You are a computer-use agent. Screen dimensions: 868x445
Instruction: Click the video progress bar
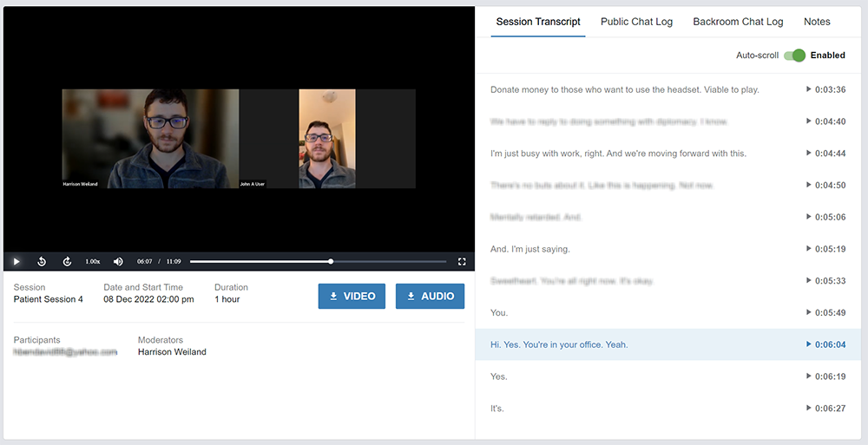coord(318,261)
